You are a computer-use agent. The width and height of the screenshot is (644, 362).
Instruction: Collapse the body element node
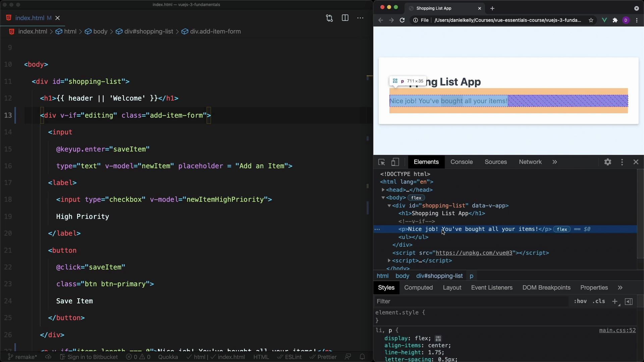pos(383,198)
